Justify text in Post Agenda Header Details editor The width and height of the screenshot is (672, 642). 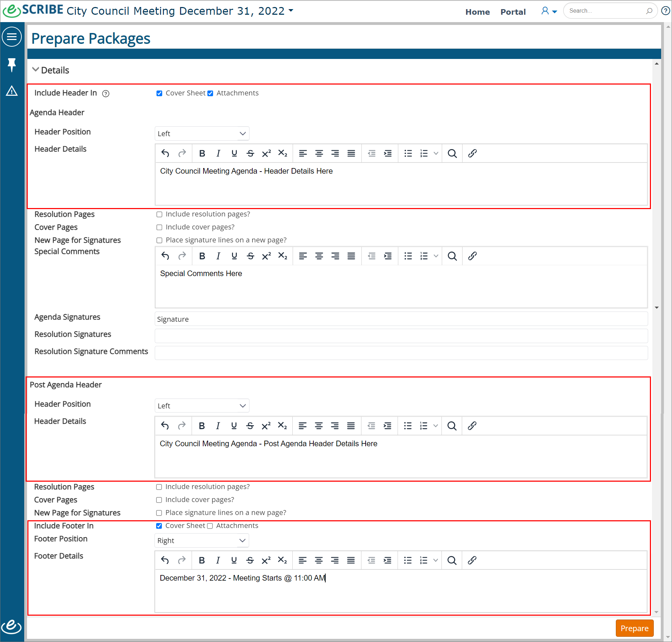pos(351,426)
